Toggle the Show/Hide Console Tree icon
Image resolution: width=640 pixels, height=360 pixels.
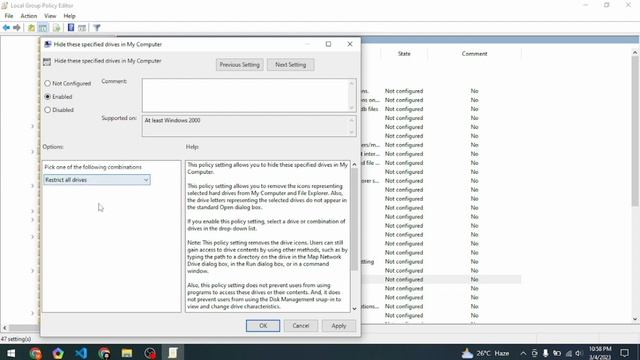point(43,28)
